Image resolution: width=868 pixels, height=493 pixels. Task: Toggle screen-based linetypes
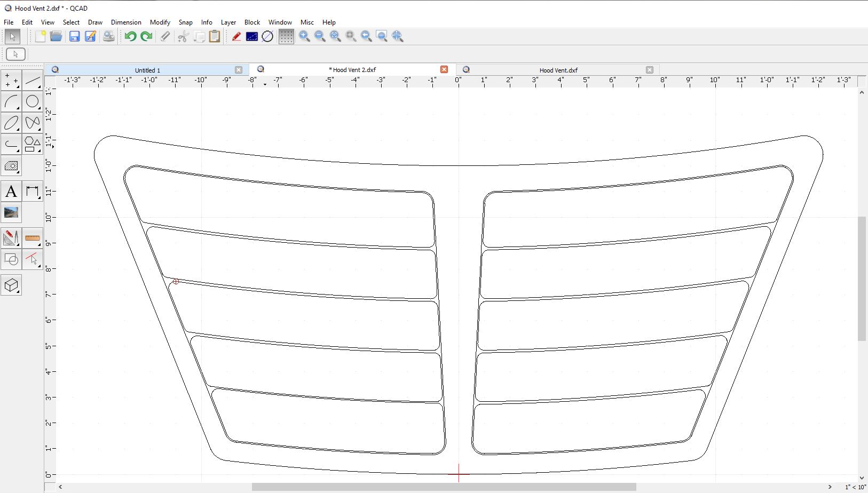pyautogui.click(x=267, y=36)
